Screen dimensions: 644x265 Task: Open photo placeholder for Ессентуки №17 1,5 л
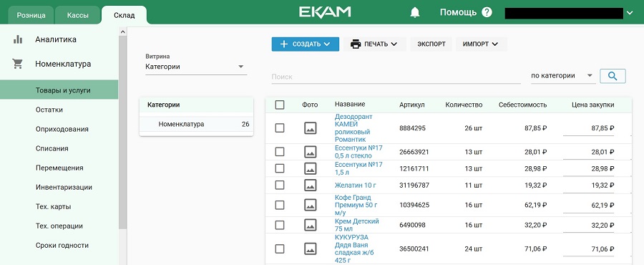coord(310,168)
